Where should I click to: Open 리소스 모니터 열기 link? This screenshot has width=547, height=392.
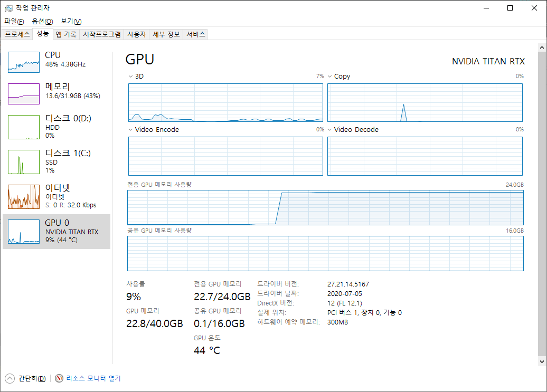(93, 378)
